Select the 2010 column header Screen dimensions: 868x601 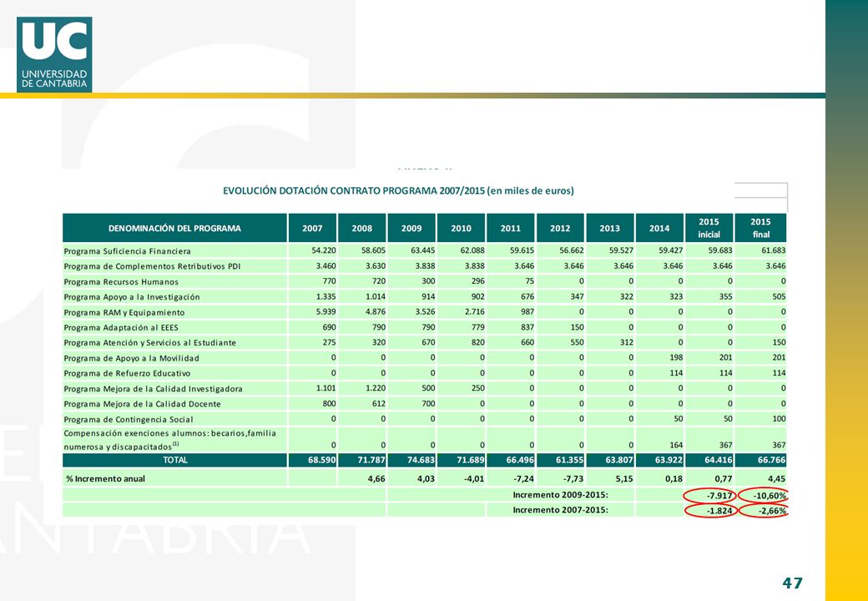coord(461,228)
